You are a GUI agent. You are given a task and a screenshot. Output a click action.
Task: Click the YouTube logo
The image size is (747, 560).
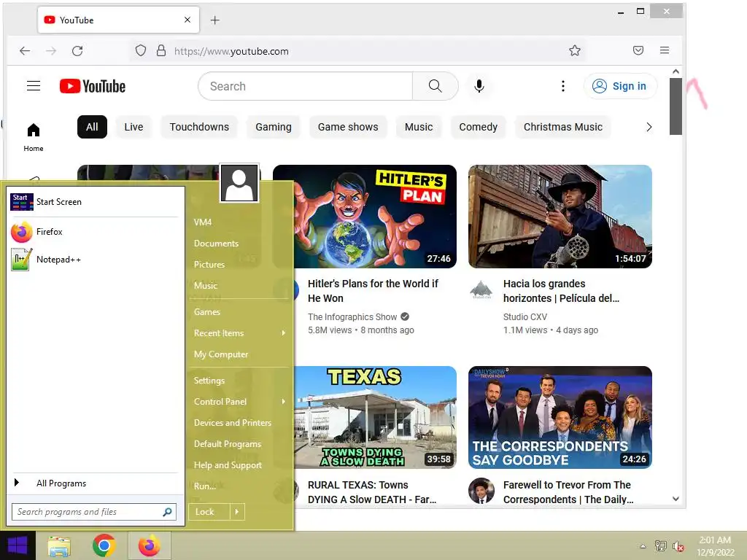click(x=93, y=86)
